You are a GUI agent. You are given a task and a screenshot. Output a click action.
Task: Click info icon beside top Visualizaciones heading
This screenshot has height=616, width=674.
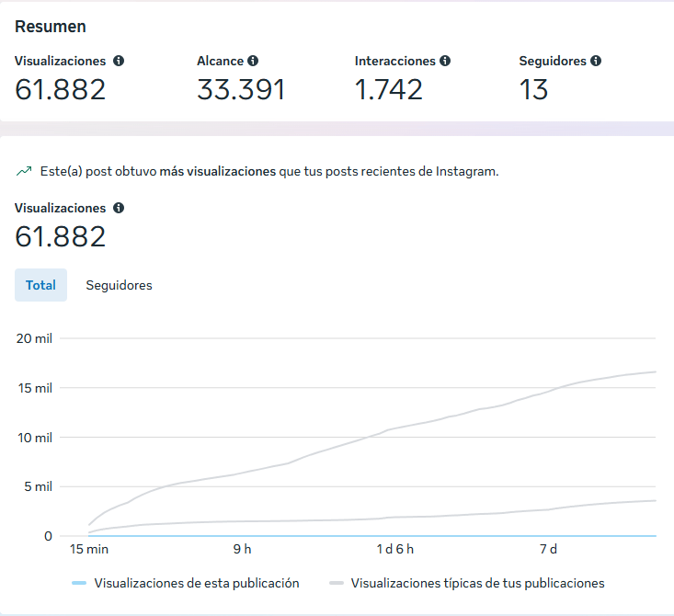coord(119,61)
